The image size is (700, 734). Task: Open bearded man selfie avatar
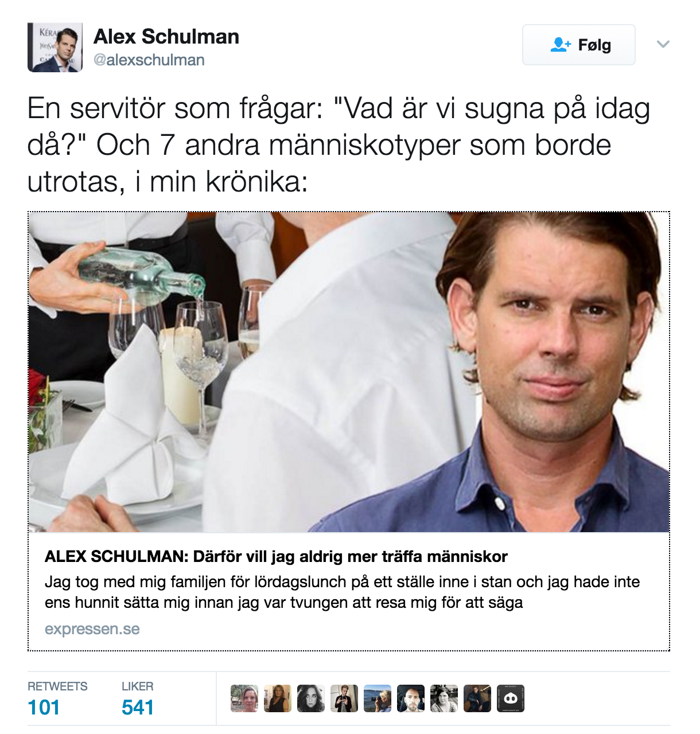(411, 698)
